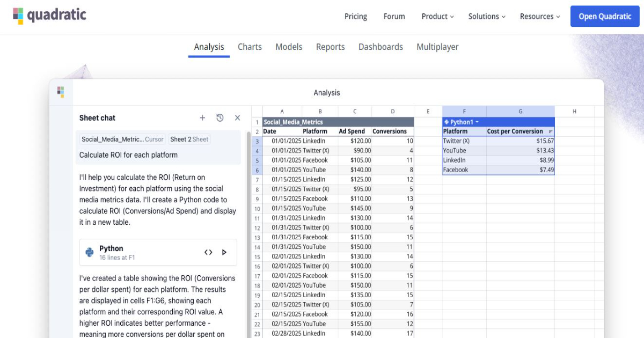644x338 pixels.
Task: Switch to the Models tab
Action: (x=289, y=47)
